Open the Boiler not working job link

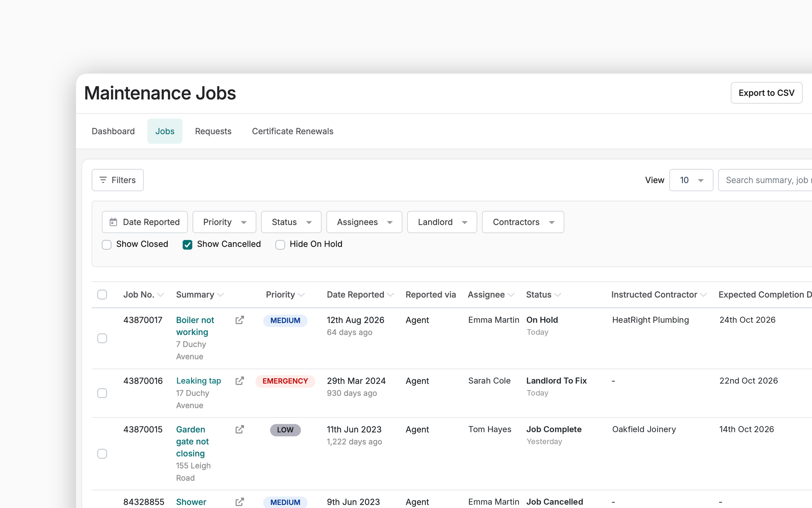195,326
